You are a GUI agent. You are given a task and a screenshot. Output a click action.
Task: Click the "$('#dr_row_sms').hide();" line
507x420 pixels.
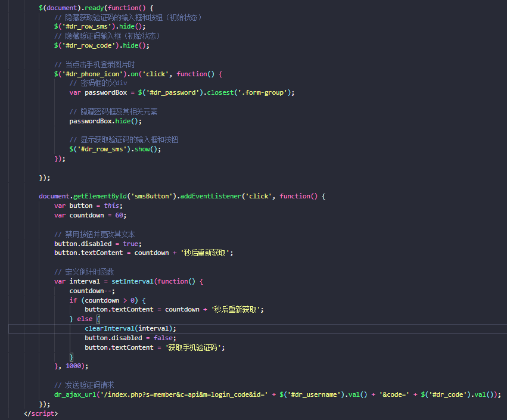point(100,27)
